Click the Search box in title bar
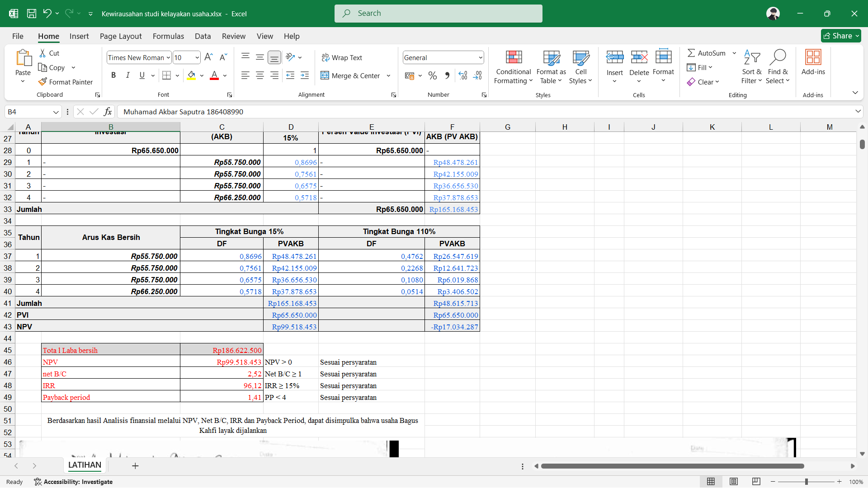This screenshot has height=488, width=868. pyautogui.click(x=438, y=13)
